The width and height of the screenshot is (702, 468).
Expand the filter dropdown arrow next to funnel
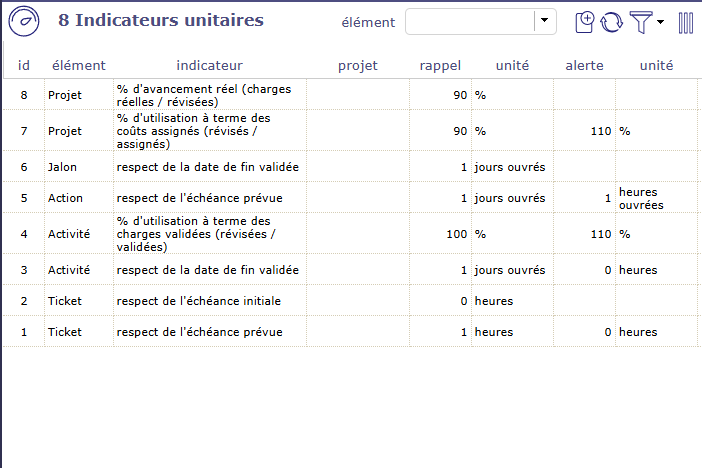(x=660, y=23)
